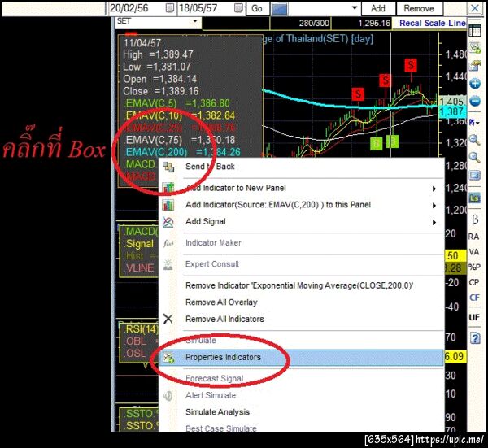This screenshot has width=488, height=448.
Task: Expand Add Indicator to New Panel submenu arrow
Action: coord(434,189)
